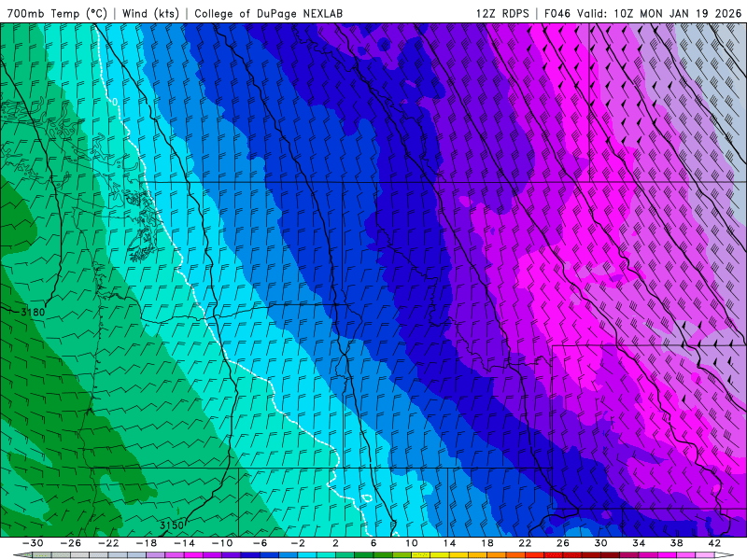The height and width of the screenshot is (560, 747).
Task: Click the "College of DuPage NEXLAB" text
Action: (268, 14)
